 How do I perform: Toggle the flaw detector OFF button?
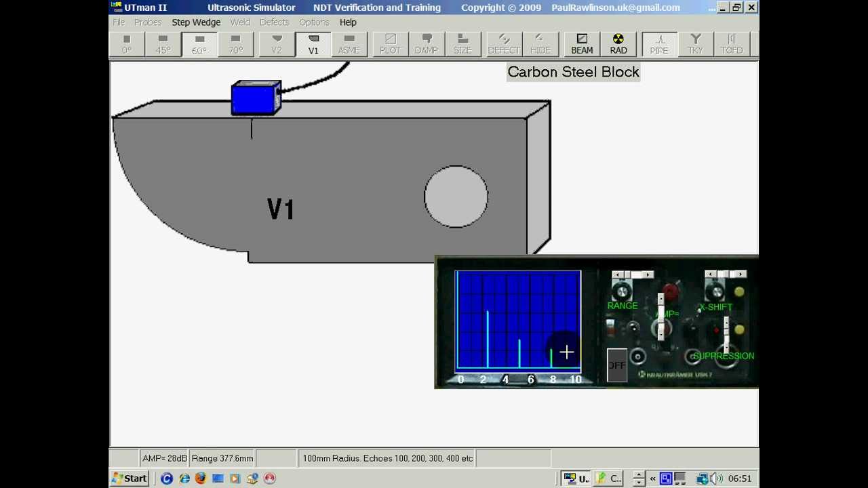[x=616, y=365]
